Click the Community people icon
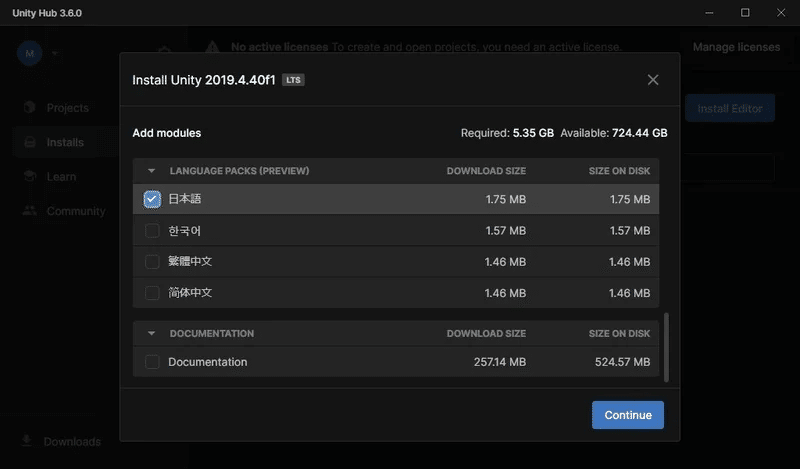 click(30, 210)
